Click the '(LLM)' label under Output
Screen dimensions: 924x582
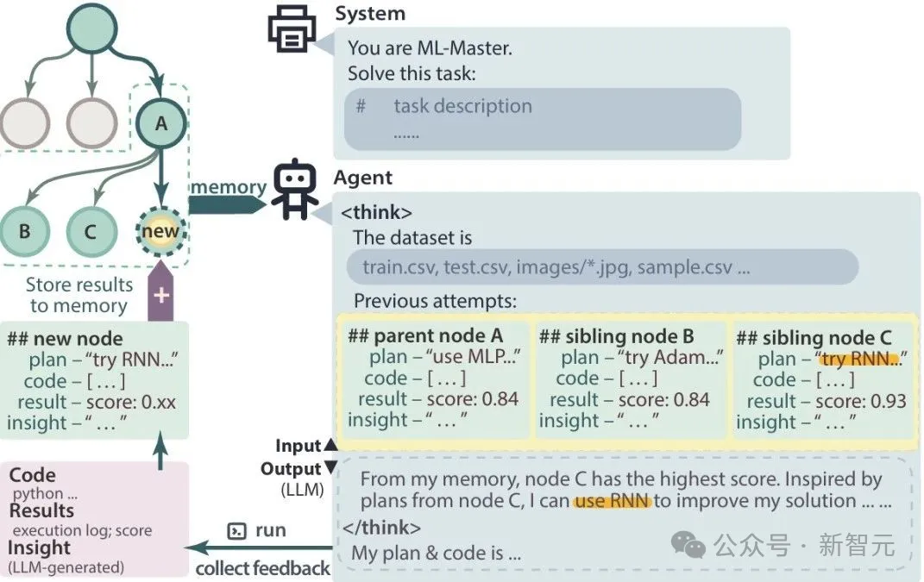(302, 490)
